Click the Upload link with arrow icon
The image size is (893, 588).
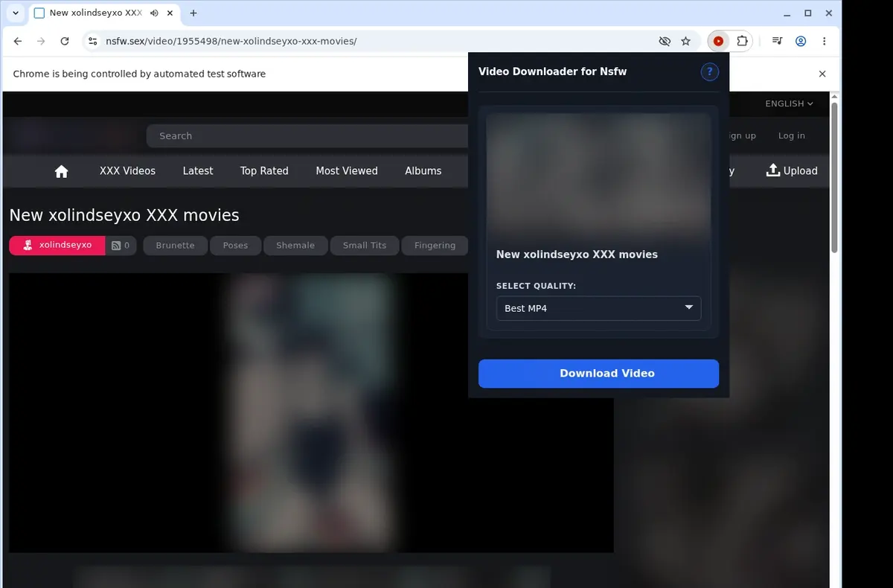pyautogui.click(x=792, y=171)
